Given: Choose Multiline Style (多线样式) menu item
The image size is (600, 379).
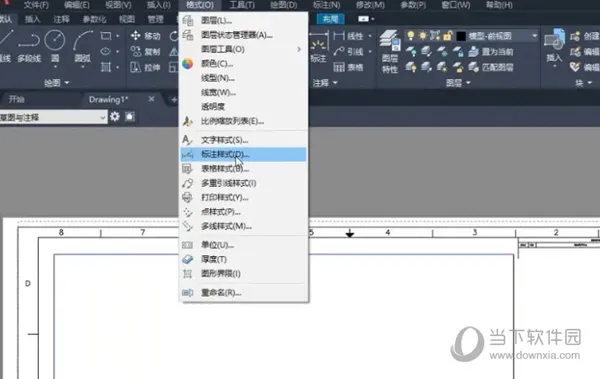Looking at the screenshot, I should point(243,226).
